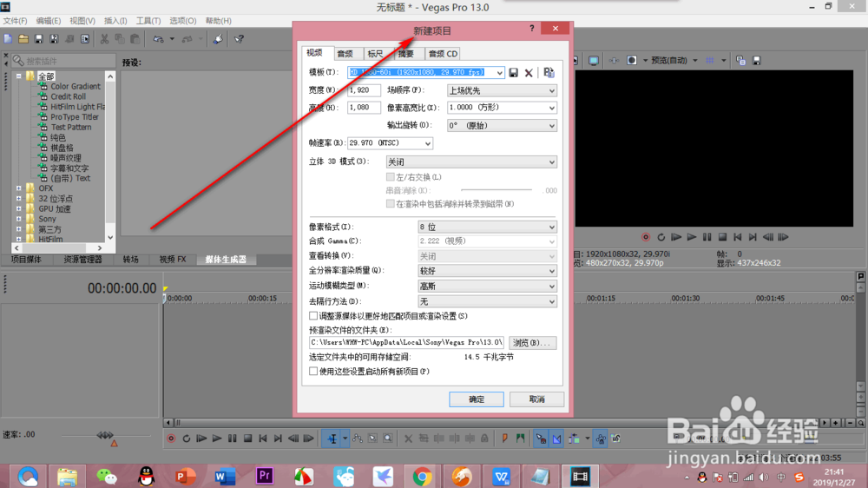
Task: Select the Envelope edit tool icon
Action: point(358,439)
